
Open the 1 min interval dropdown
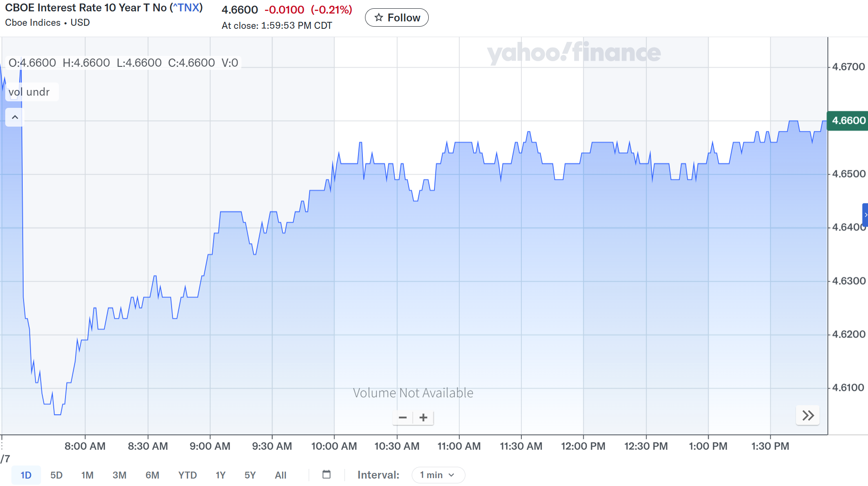point(438,475)
